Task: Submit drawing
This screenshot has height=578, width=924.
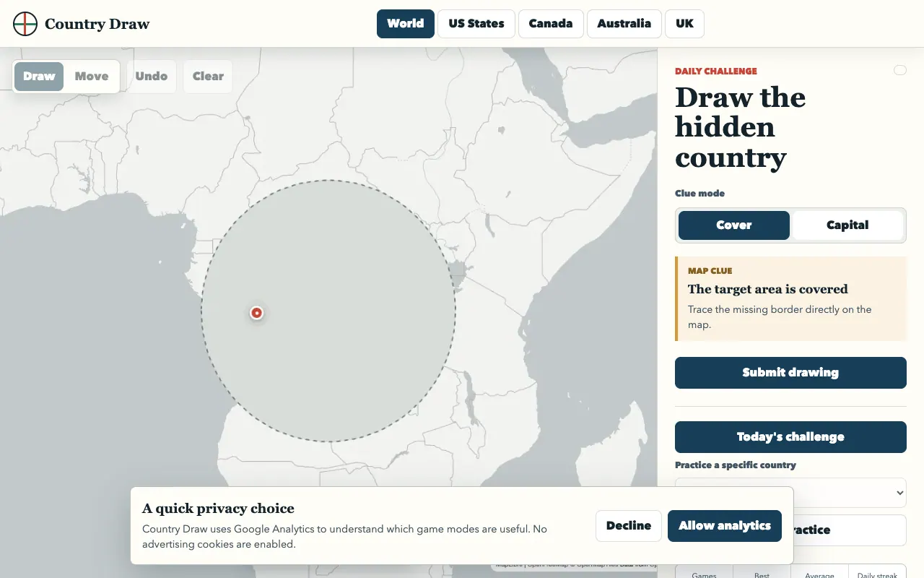Action: (x=790, y=373)
